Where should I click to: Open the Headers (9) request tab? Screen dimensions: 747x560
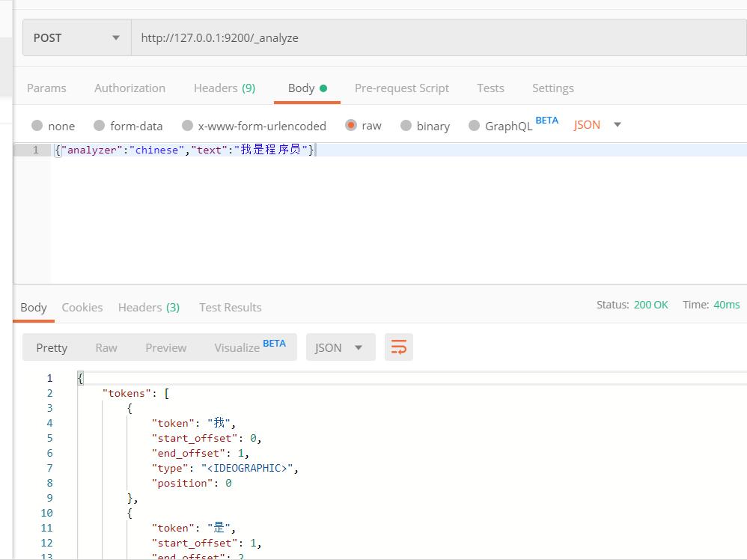(225, 88)
